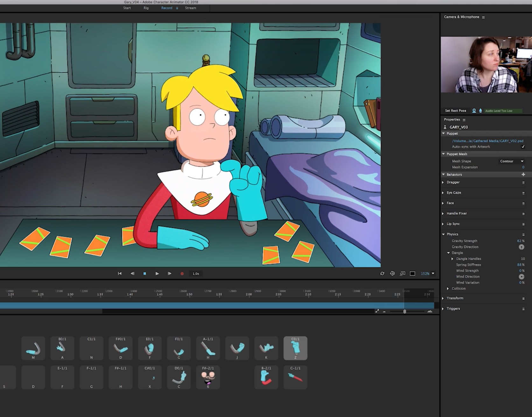Click the Spring Stiffness 88% value
Image resolution: width=532 pixels, height=417 pixels.
click(521, 265)
